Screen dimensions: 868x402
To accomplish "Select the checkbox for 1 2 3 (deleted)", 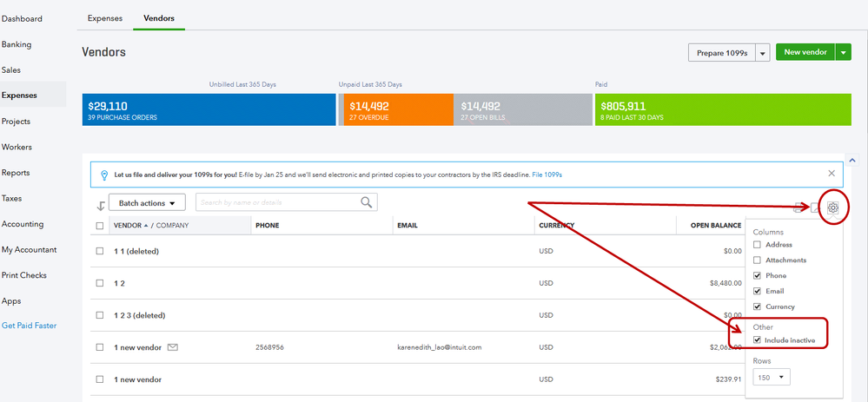I will click(100, 315).
